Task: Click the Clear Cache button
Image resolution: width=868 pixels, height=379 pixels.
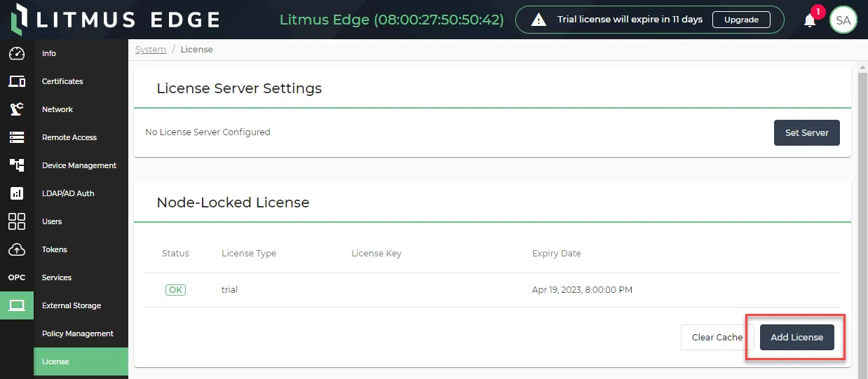Action: pyautogui.click(x=717, y=337)
